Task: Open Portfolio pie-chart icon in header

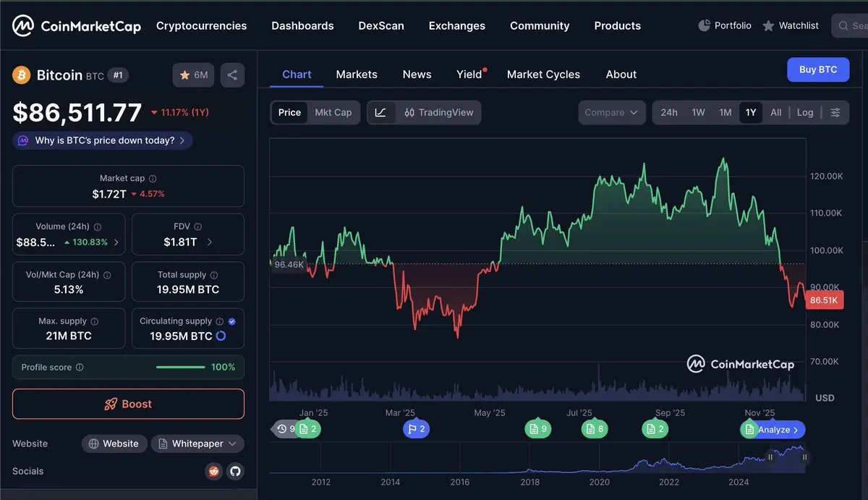Action: pos(705,25)
